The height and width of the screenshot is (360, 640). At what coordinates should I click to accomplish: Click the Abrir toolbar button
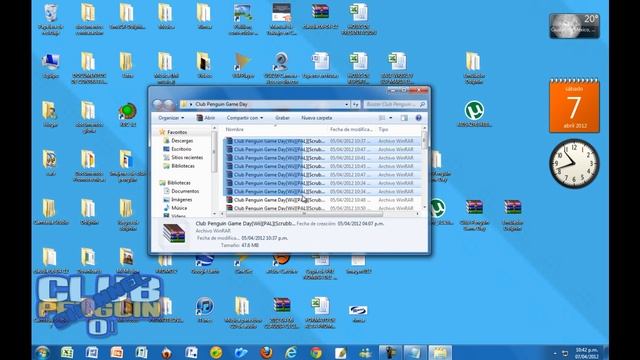(206, 118)
